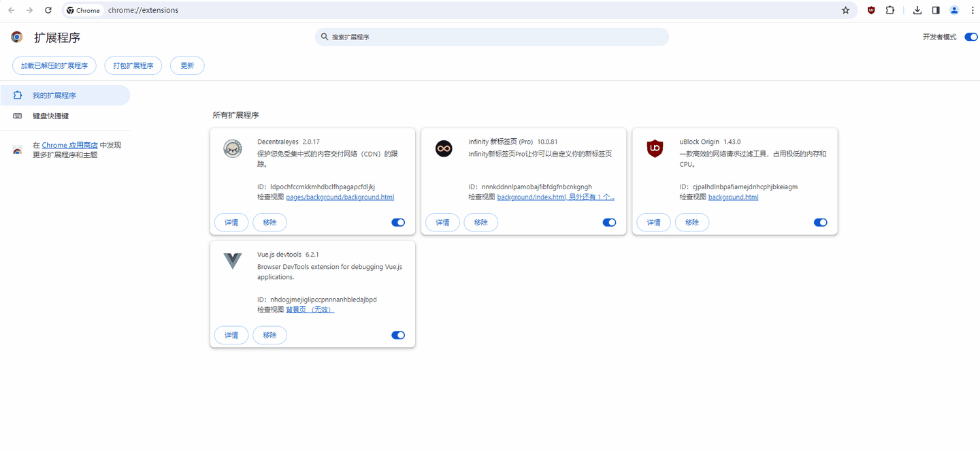Click the Load unpacked extension button
The image size is (980, 452).
pyautogui.click(x=54, y=65)
